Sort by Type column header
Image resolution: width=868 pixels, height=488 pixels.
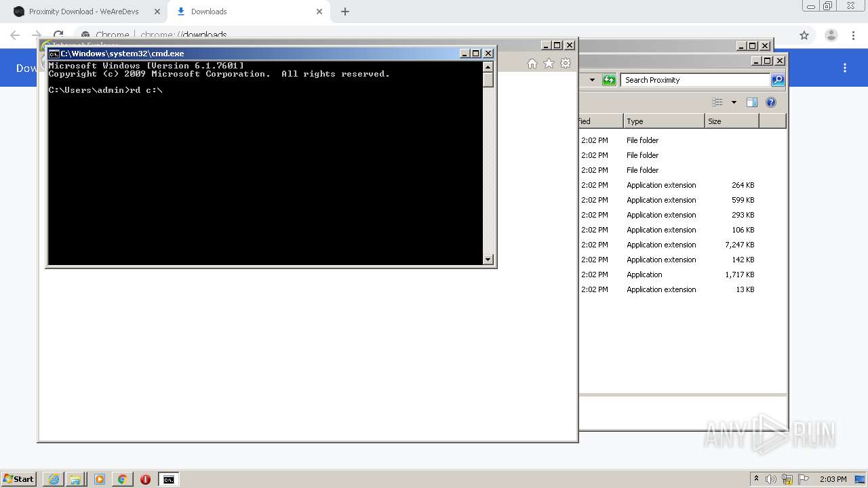[664, 121]
